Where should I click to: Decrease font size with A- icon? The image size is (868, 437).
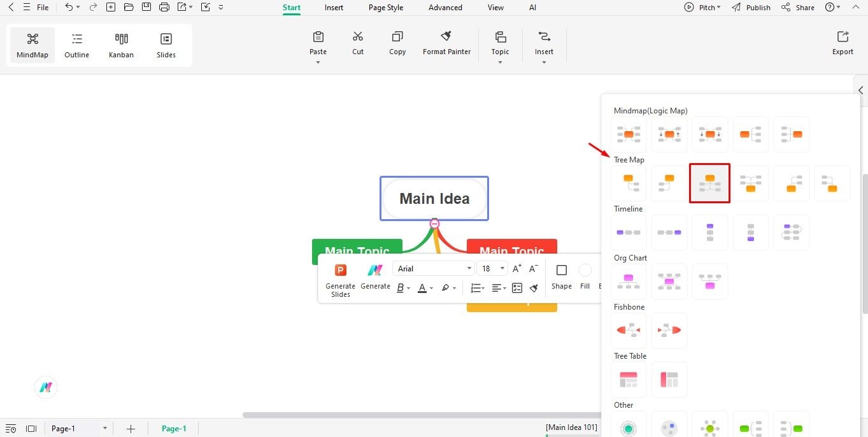pos(534,268)
